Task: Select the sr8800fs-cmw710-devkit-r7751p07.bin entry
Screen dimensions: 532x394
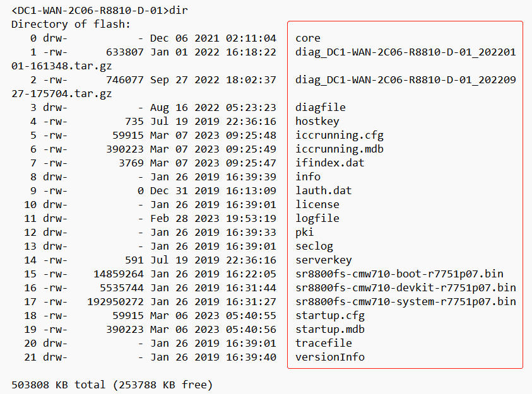Action: (x=405, y=287)
